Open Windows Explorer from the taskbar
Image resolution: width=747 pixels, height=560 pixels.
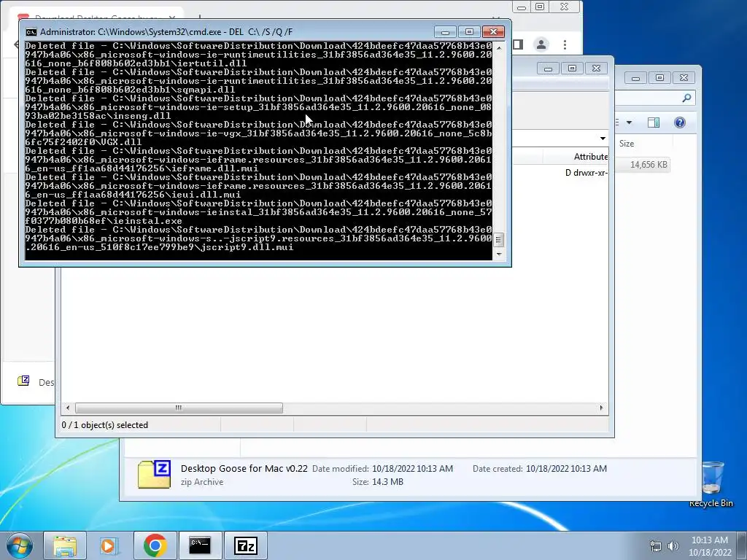(x=65, y=545)
